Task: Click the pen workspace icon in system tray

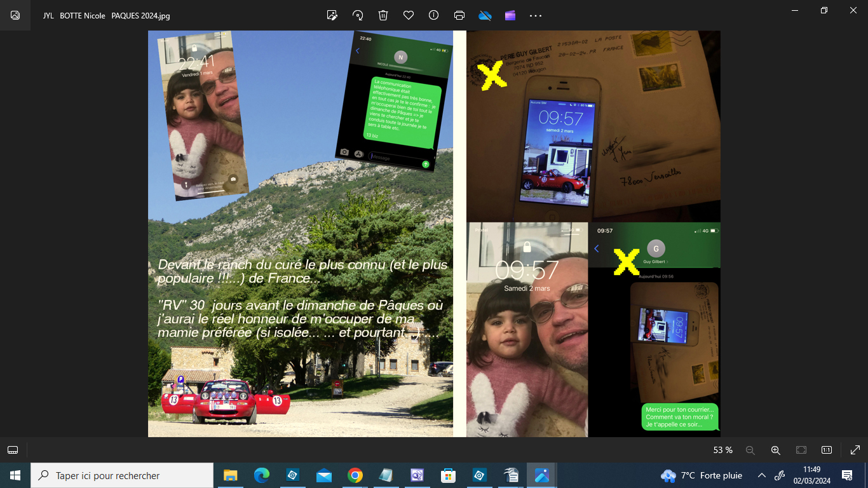Action: 780,475
